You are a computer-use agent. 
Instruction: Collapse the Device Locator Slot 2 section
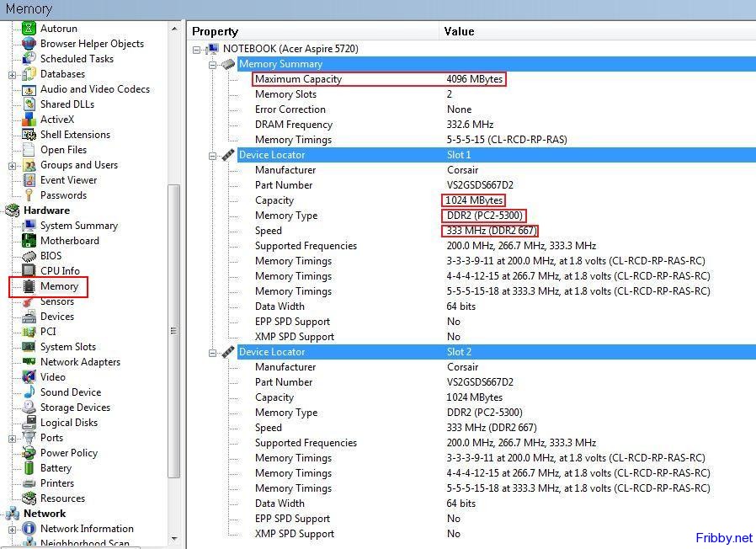213,353
